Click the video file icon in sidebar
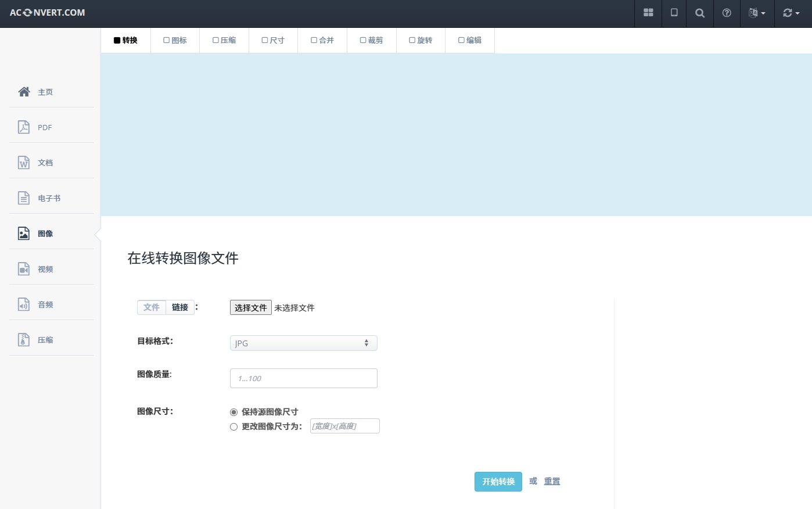The width and height of the screenshot is (812, 509). 24,269
